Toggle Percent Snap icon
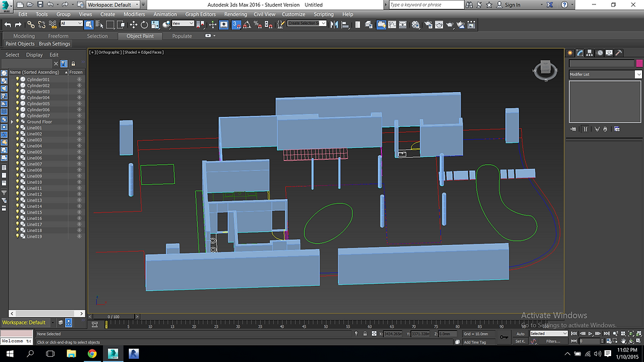This screenshot has width=644, height=362. click(x=258, y=24)
